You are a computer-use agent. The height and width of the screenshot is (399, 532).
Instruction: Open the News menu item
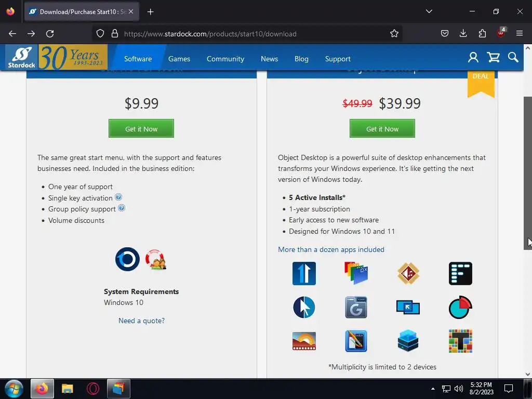pos(270,59)
